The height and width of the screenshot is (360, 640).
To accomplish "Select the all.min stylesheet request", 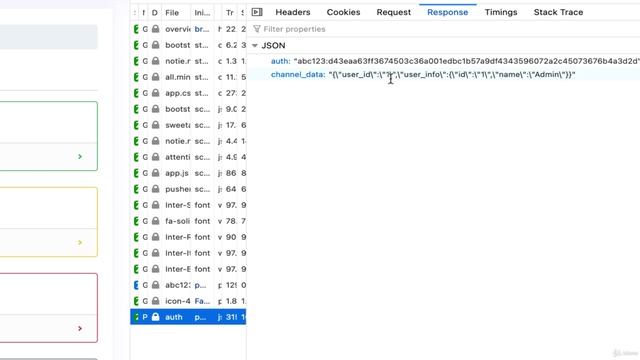I will pyautogui.click(x=189, y=77).
